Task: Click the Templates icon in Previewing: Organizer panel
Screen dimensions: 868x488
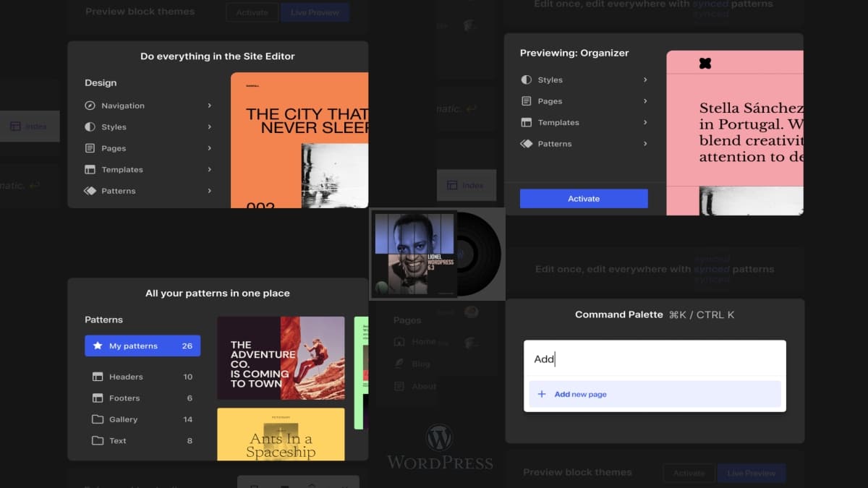Action: pos(526,122)
